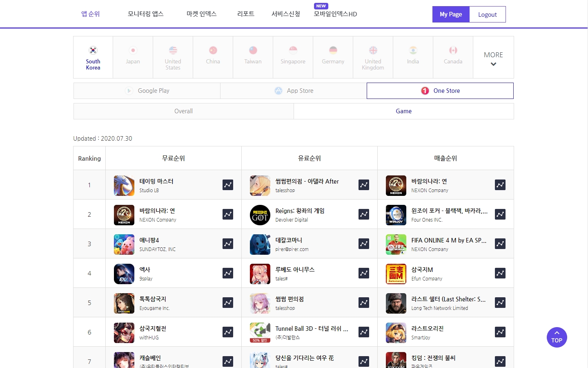Open the 킹덤 : 전쟁의 불씨 entry
The width and height of the screenshot is (588, 368).
[x=433, y=358]
